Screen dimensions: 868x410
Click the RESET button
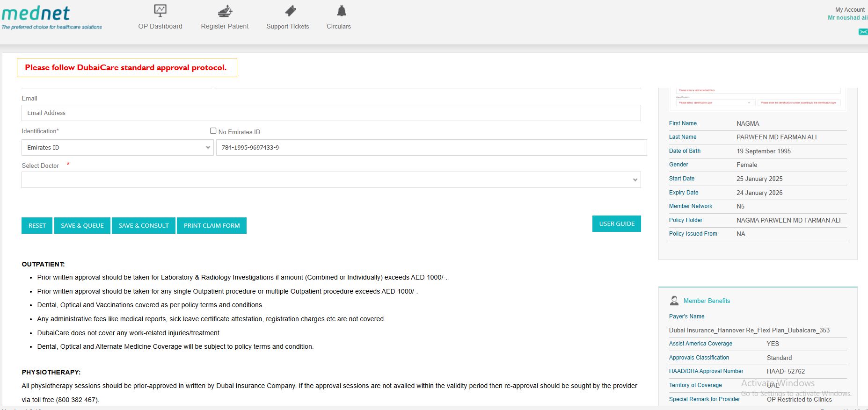[37, 225]
